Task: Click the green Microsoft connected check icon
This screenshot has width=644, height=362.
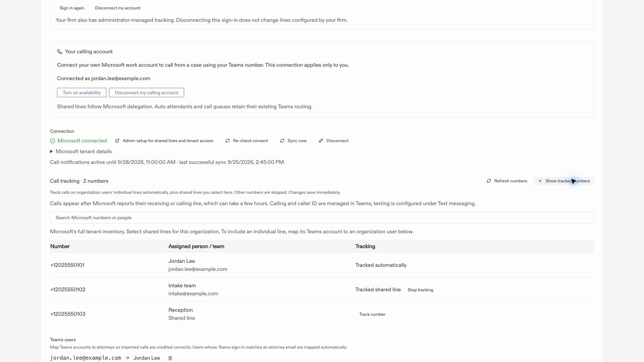Action: (x=53, y=141)
